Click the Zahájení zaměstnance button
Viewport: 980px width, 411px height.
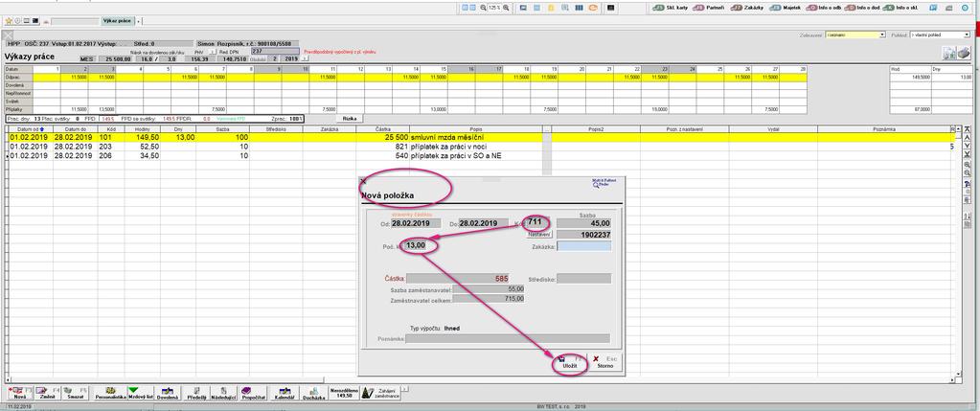(381, 393)
